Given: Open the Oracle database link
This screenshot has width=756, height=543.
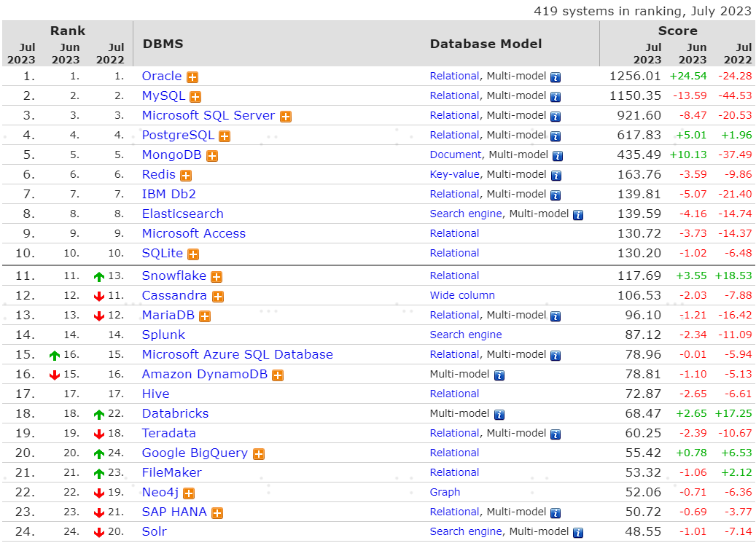Looking at the screenshot, I should pos(162,77).
